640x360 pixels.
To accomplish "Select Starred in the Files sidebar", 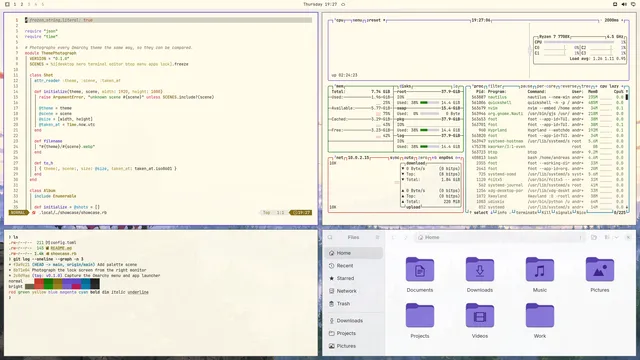I will [354, 278].
